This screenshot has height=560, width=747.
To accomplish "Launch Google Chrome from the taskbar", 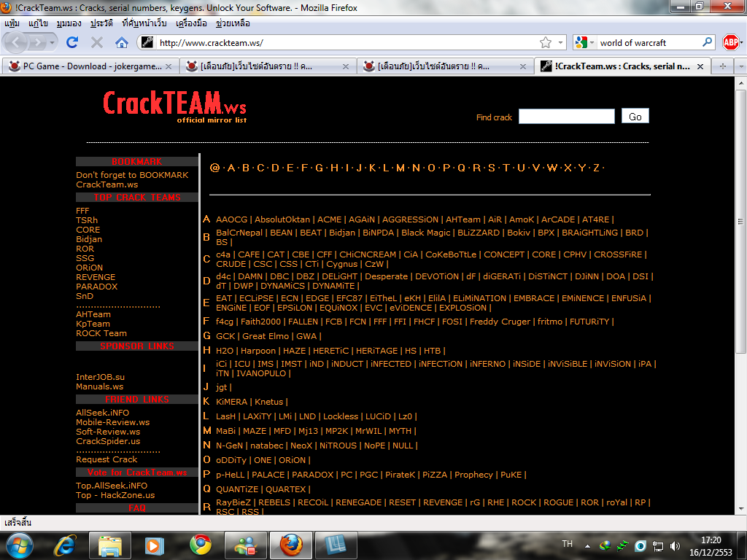I will [x=201, y=545].
